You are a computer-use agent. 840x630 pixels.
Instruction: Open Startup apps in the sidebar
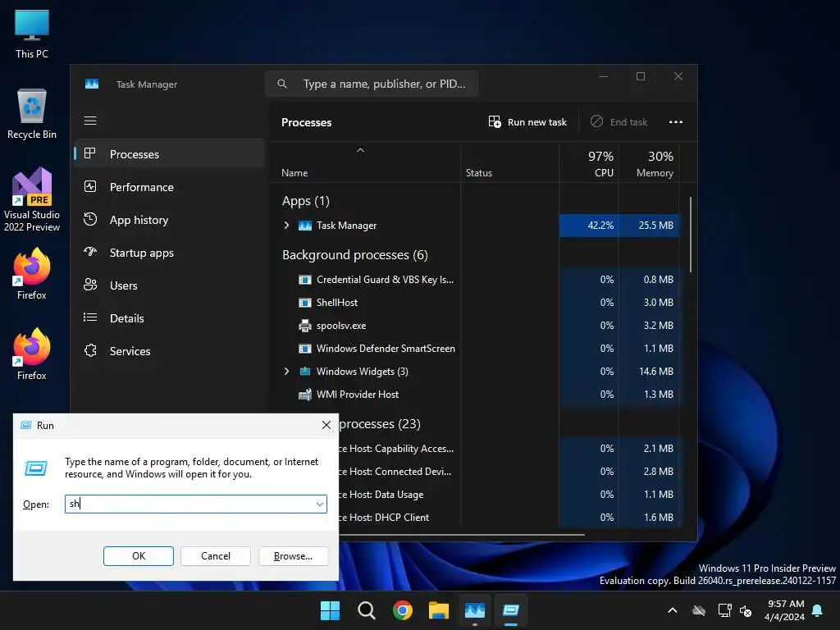(169, 253)
